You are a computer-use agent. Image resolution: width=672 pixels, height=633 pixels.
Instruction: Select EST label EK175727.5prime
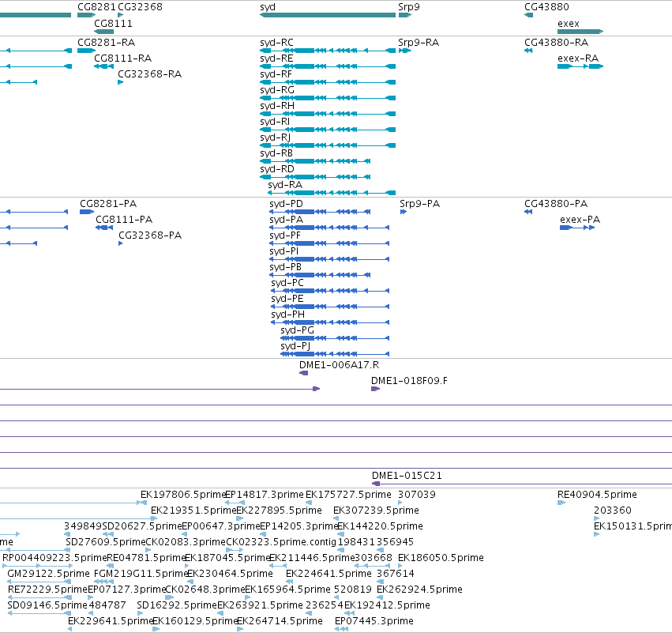pyautogui.click(x=348, y=495)
